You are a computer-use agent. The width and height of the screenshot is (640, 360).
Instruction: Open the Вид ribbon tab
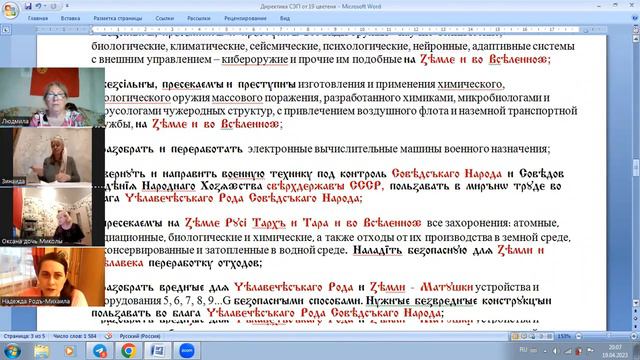pos(285,18)
